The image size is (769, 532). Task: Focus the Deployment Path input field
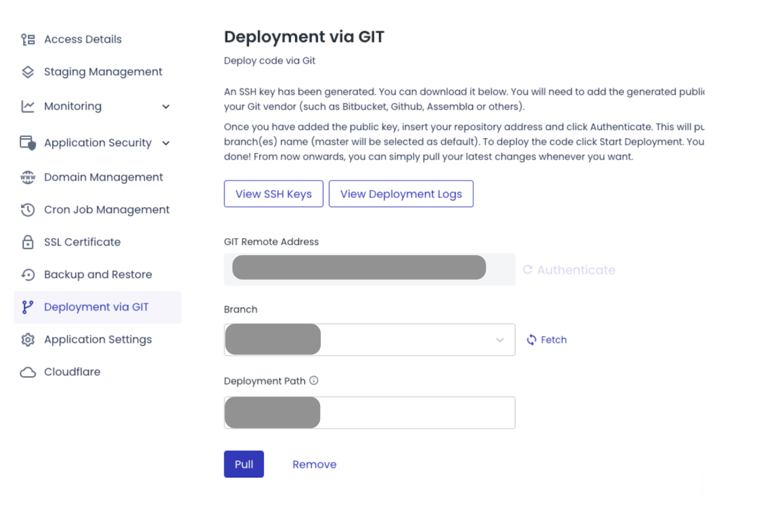(370, 413)
